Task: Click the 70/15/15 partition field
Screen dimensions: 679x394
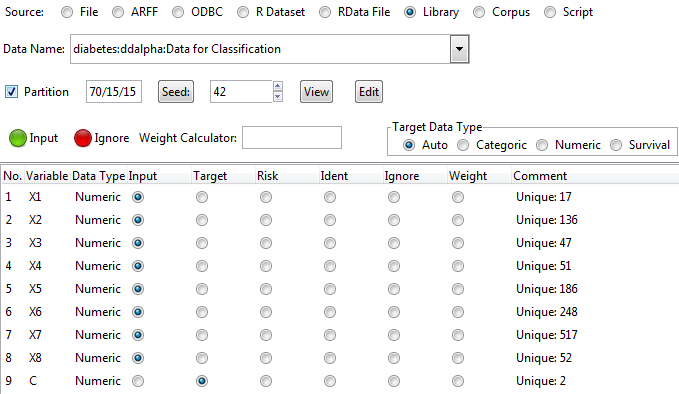Action: (x=114, y=92)
